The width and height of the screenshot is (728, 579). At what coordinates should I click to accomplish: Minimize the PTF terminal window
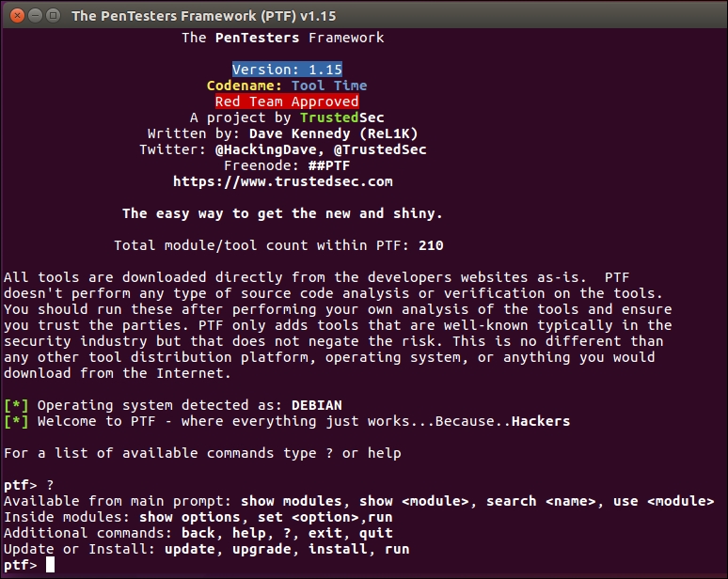pyautogui.click(x=32, y=15)
